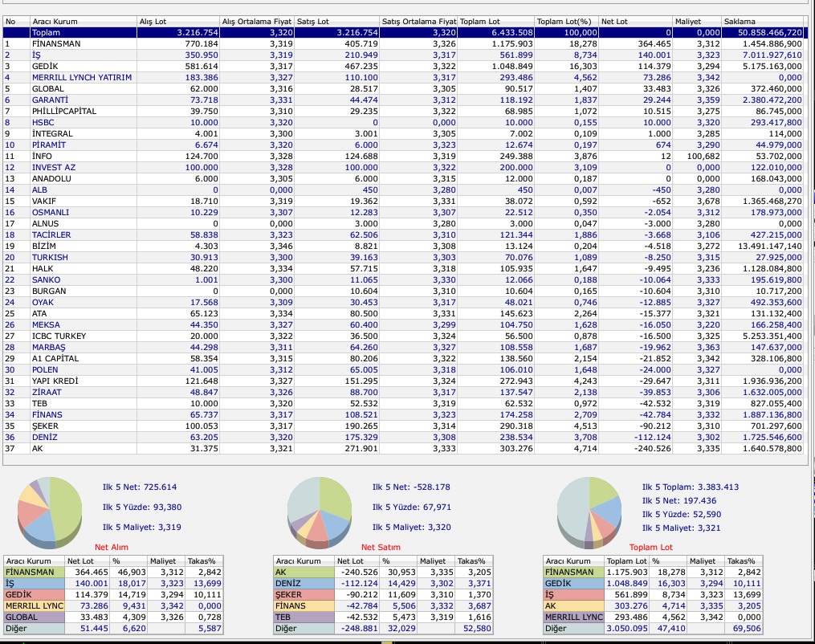Select the "TACİRLER" broker row
Screen dimensions: 815x644
pyautogui.click(x=403, y=235)
